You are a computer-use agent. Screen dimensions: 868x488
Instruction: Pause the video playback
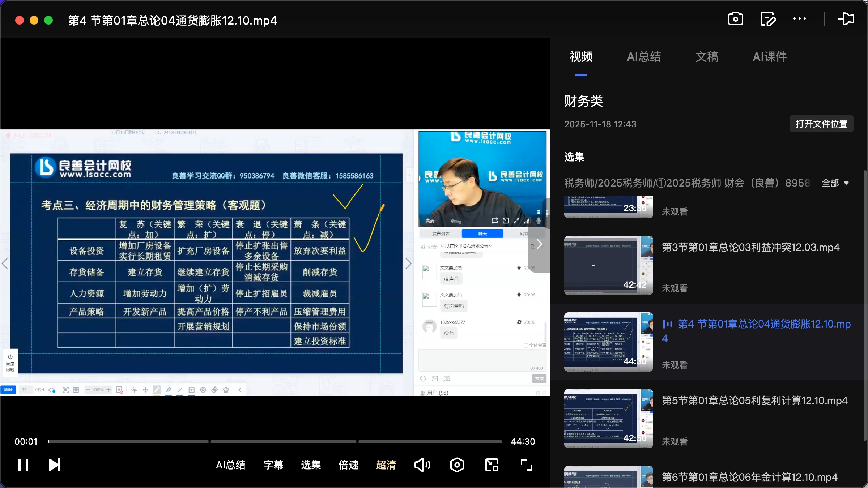pos(23,465)
